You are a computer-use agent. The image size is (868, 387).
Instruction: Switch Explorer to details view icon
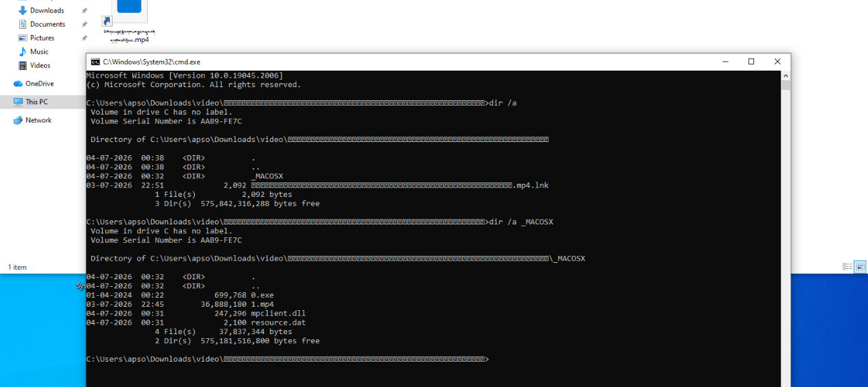click(x=847, y=267)
